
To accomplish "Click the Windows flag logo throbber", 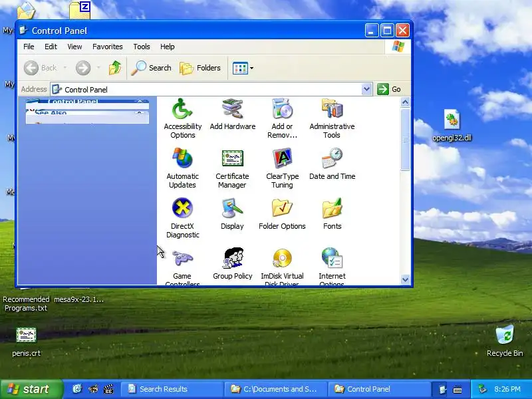I will pos(398,47).
